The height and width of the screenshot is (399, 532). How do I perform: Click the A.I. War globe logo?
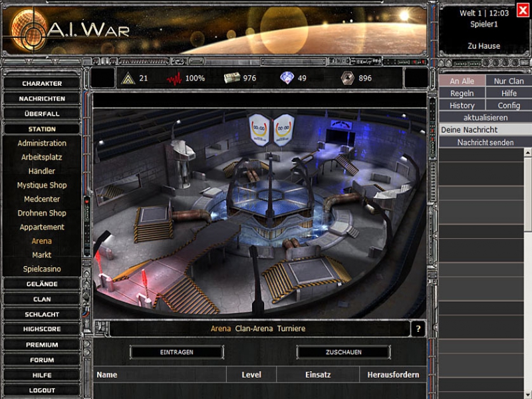pos(29,30)
